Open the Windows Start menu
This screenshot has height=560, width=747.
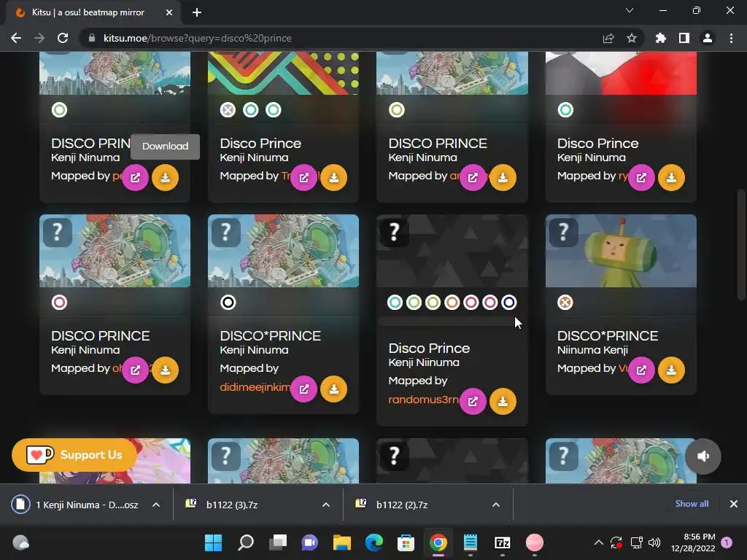[213, 542]
